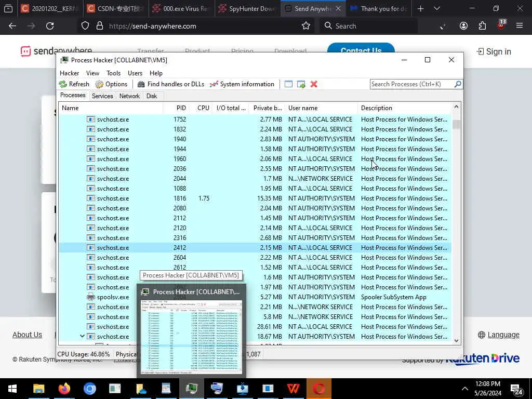Open the Firefox hamburger application menu
The height and width of the screenshot is (399, 532).
tap(520, 26)
